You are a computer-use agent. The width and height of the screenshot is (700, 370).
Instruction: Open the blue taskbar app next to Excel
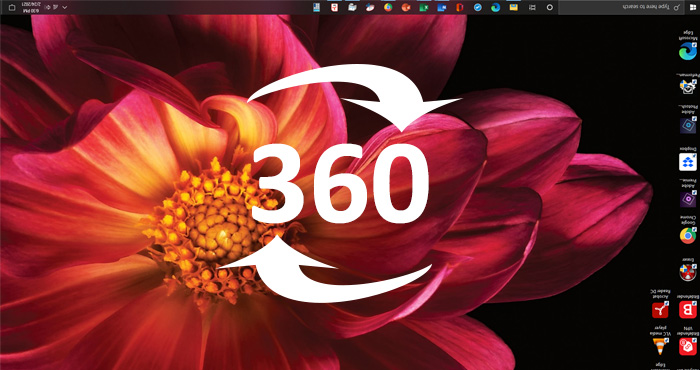(x=442, y=7)
